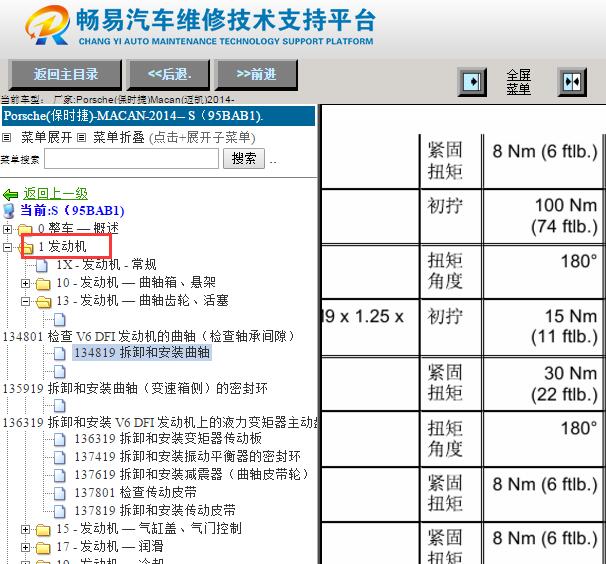Open 136319 拆卸和安装 V6 DFI 液力变矩器 entry

pyautogui.click(x=160, y=422)
